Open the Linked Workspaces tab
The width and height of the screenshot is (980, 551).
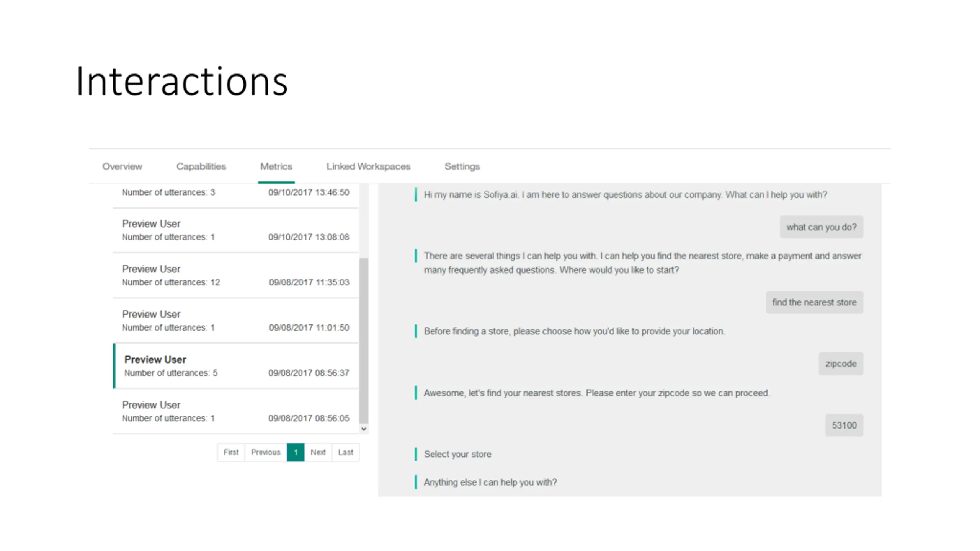tap(368, 166)
